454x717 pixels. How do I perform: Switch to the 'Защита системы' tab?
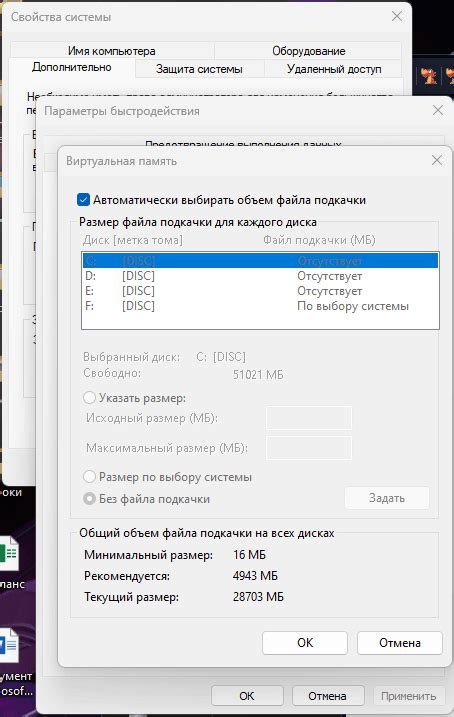pyautogui.click(x=199, y=69)
